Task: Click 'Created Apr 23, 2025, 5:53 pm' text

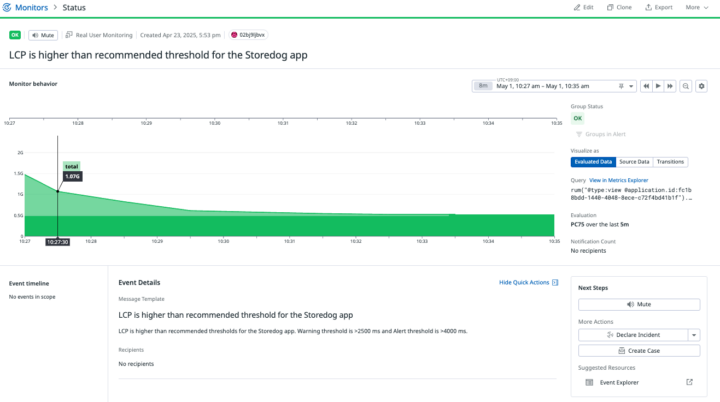Action: 180,35
